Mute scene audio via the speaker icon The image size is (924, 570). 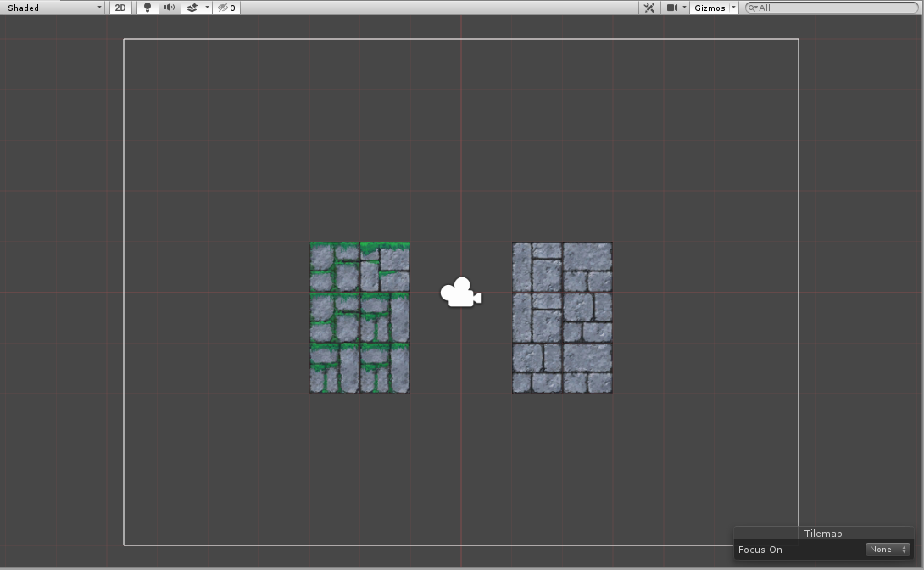(168, 8)
